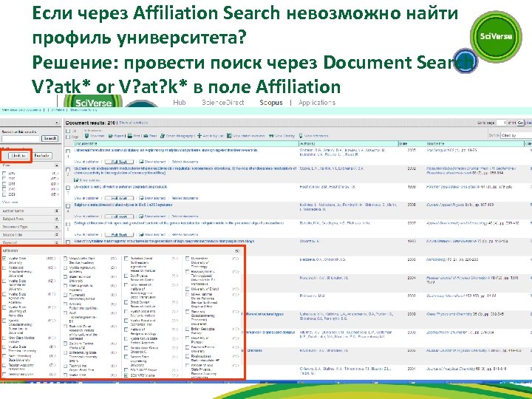
Task: Click the View citation overview icon
Action: pos(229,136)
